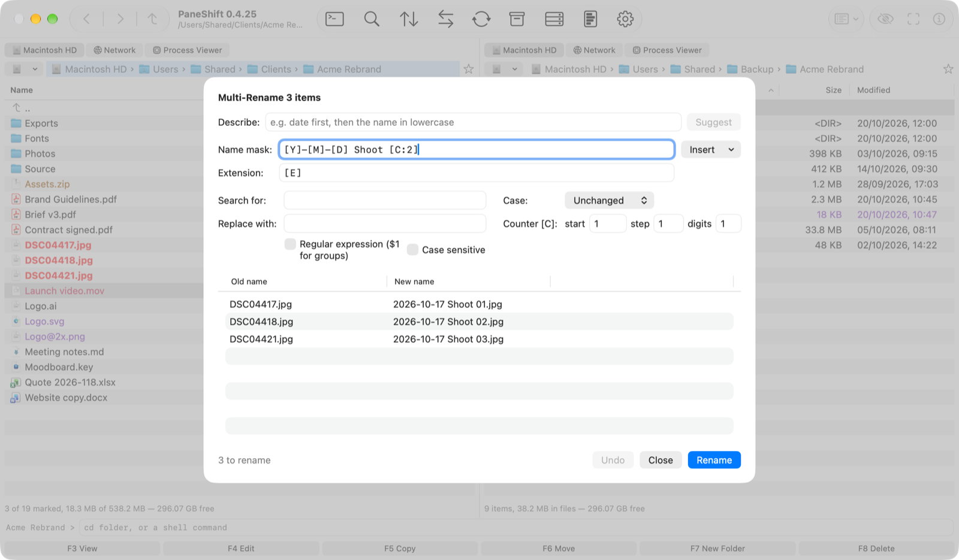Viewport: 959px width, 560px height.
Task: Select left pane Network tab
Action: tap(114, 50)
